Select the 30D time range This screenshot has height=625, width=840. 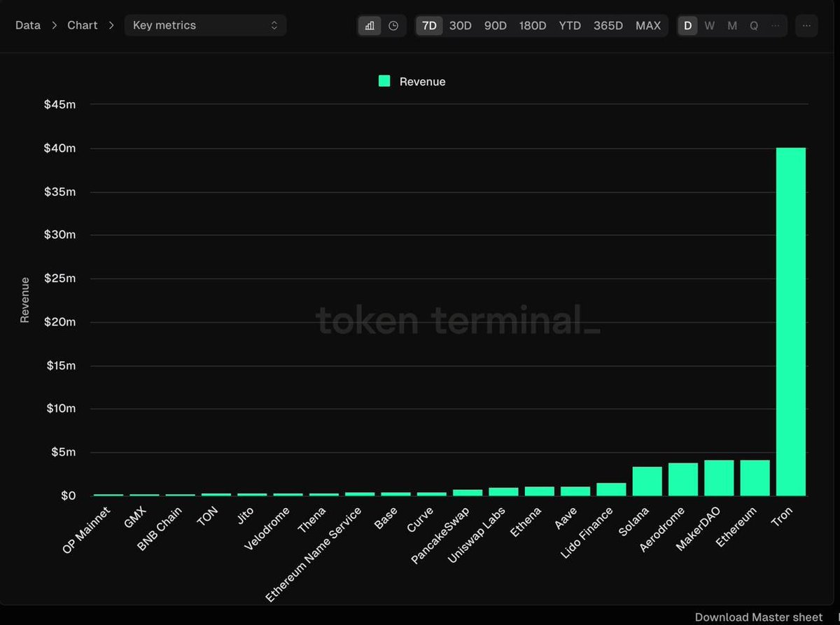coord(461,26)
